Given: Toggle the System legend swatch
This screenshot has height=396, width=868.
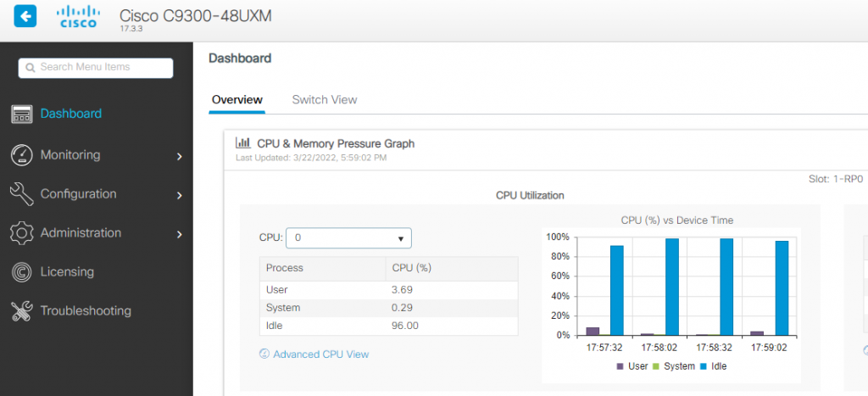Looking at the screenshot, I should pos(656,366).
